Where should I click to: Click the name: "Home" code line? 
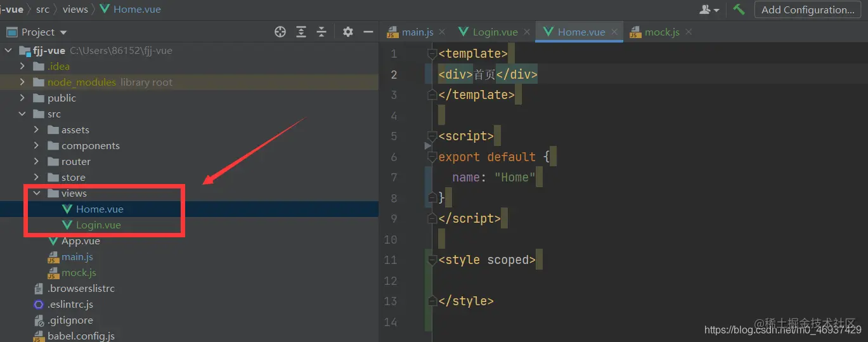pos(494,177)
